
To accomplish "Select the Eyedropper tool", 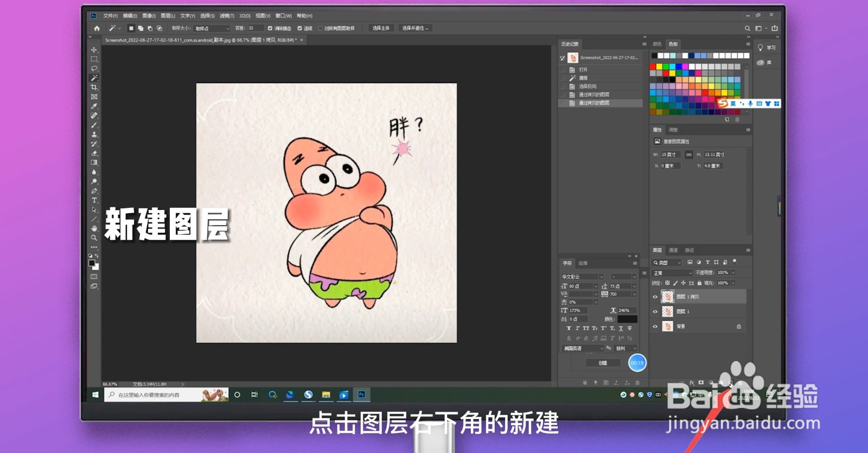I will click(94, 106).
